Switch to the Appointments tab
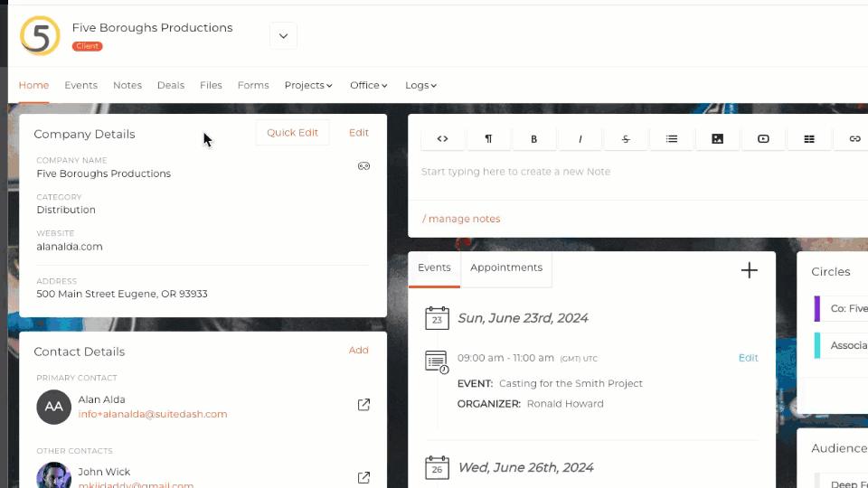The height and width of the screenshot is (488, 868). (506, 267)
